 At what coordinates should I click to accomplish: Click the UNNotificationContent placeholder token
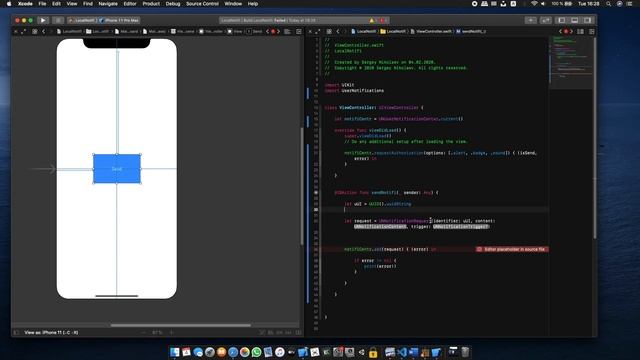point(380,227)
